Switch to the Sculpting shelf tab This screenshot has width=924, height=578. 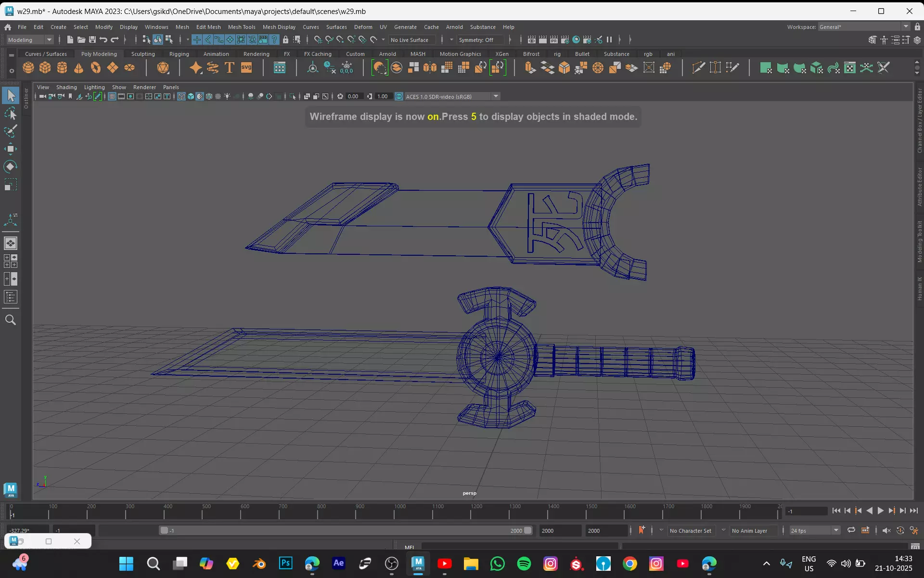[143, 54]
